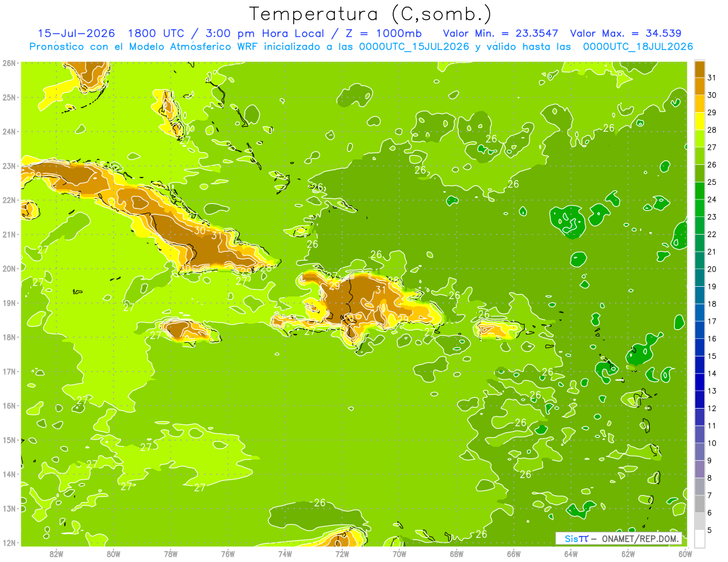
Task: Pick the gray legend swatch between 7 and 8
Action: pyautogui.click(x=699, y=486)
